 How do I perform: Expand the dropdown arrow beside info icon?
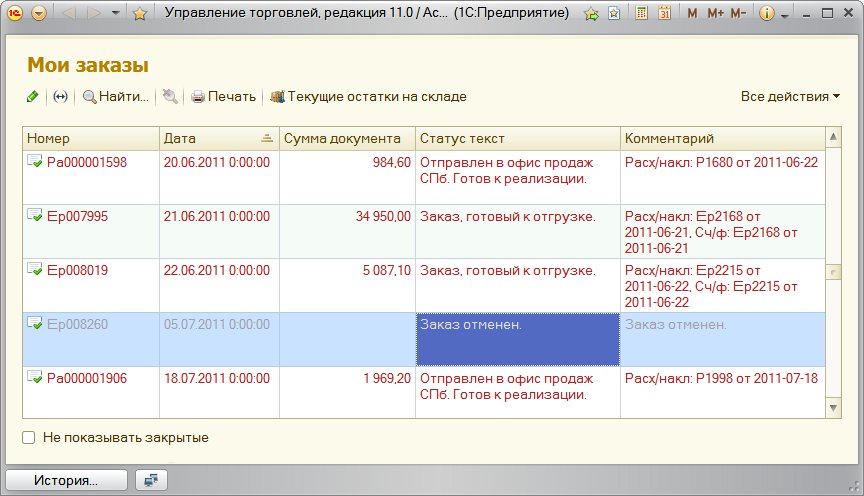785,15
